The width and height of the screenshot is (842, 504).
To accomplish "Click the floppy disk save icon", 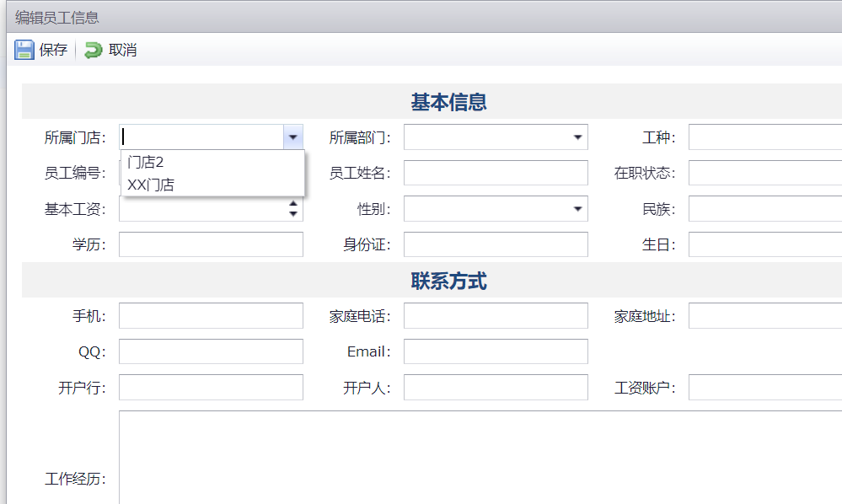I will (x=24, y=50).
